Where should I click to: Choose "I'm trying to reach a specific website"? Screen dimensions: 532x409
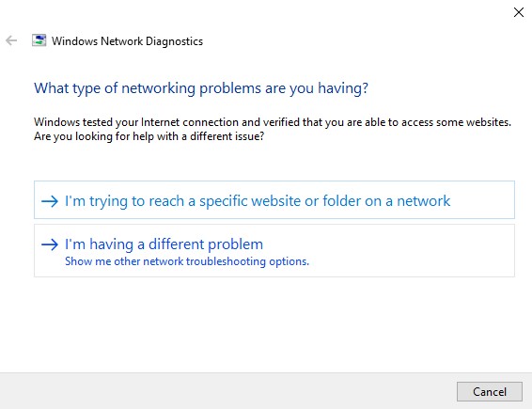274,200
